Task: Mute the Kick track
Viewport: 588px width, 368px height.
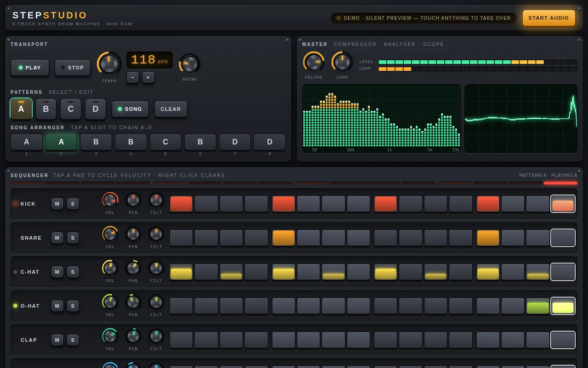Action: click(57, 204)
